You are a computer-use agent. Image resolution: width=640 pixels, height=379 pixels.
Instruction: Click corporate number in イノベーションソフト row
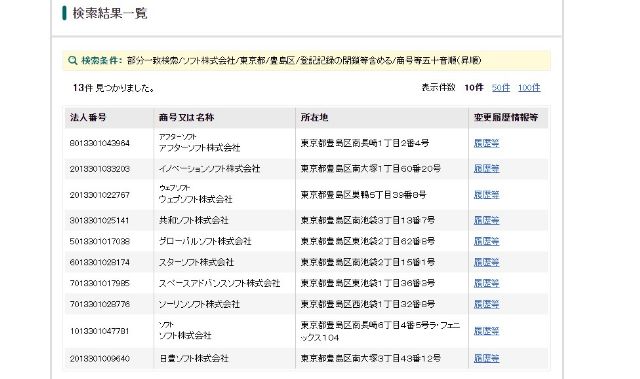tap(100, 169)
